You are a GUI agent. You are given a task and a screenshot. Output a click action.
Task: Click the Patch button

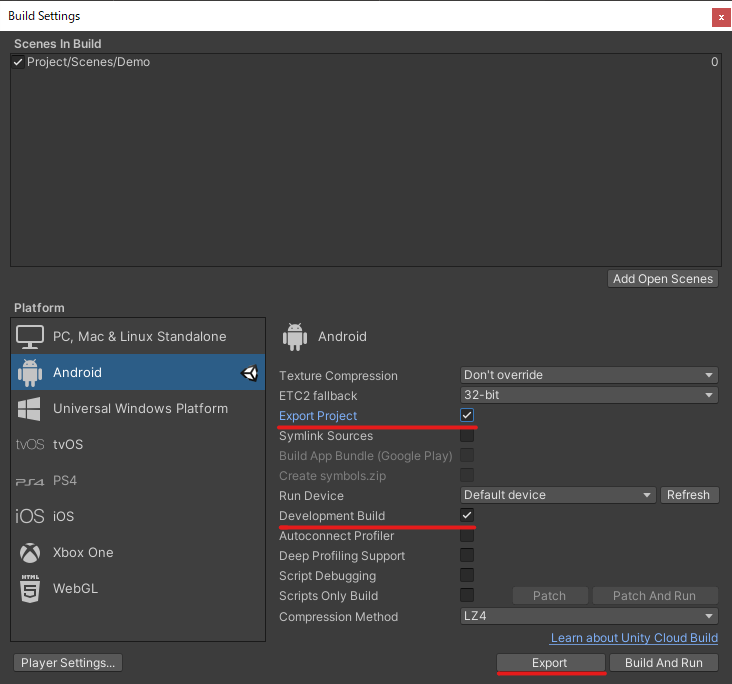[550, 596]
